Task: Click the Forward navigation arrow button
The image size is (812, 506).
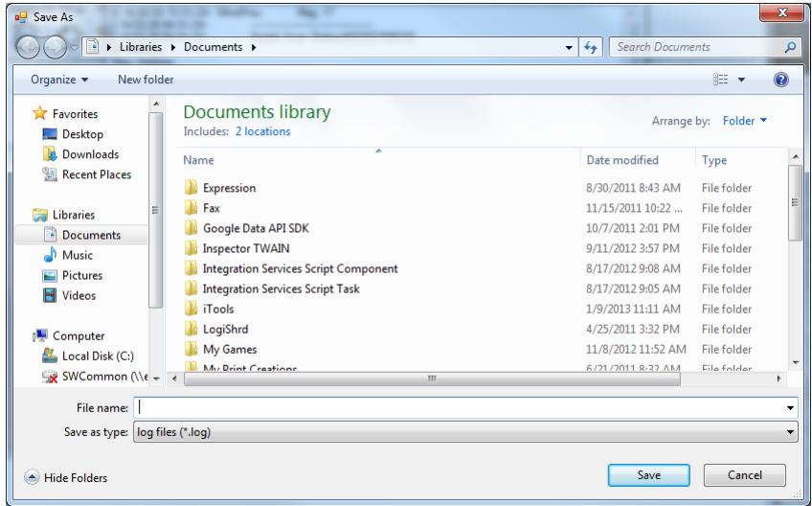Action: pyautogui.click(x=55, y=47)
